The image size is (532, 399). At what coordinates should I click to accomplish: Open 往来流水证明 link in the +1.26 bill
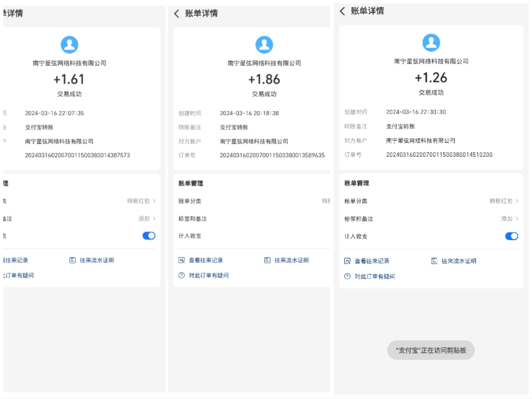[x=459, y=261]
